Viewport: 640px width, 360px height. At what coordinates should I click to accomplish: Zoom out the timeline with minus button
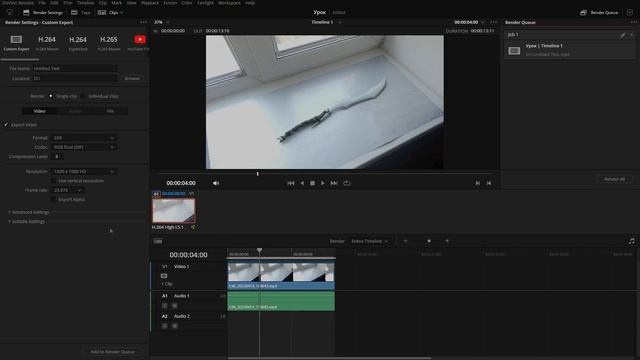pyautogui.click(x=405, y=241)
